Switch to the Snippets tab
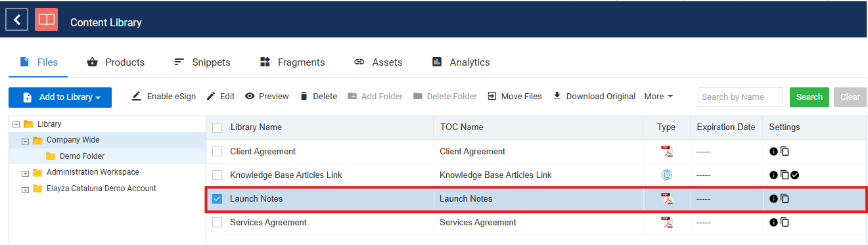Screen dimensions: 868x245 pyautogui.click(x=202, y=62)
